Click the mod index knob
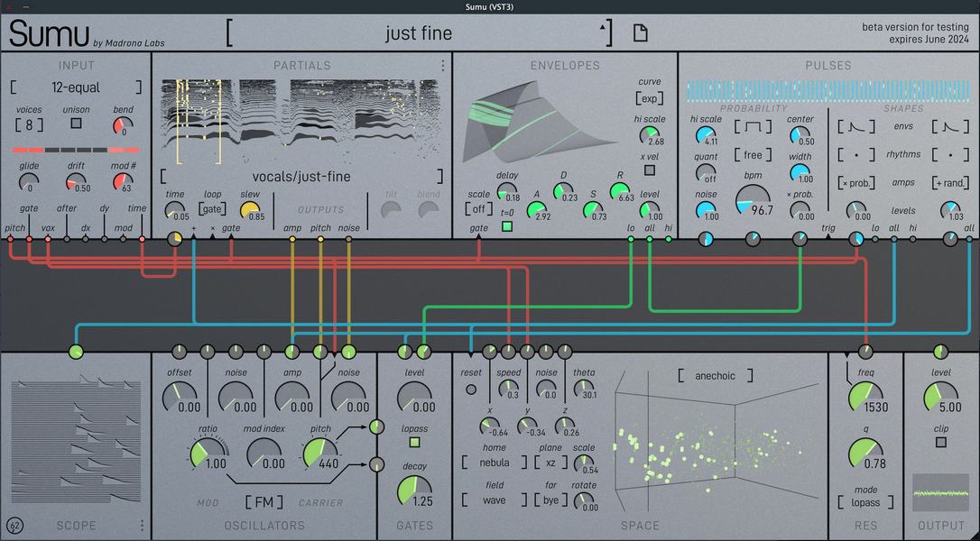 [x=263, y=454]
